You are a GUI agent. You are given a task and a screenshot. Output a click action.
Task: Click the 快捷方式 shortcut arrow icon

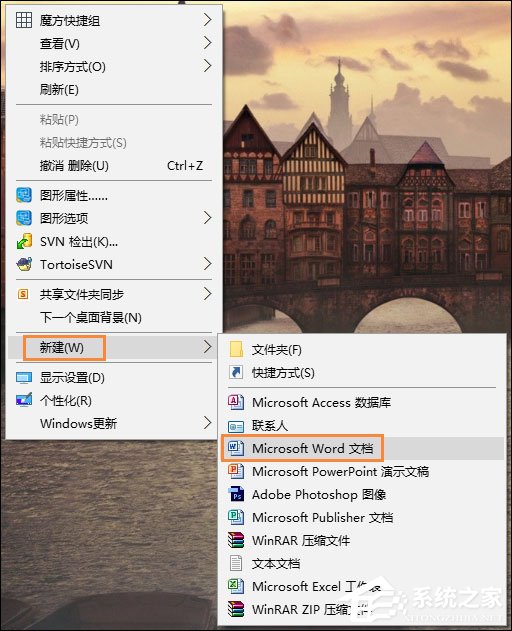point(236,372)
